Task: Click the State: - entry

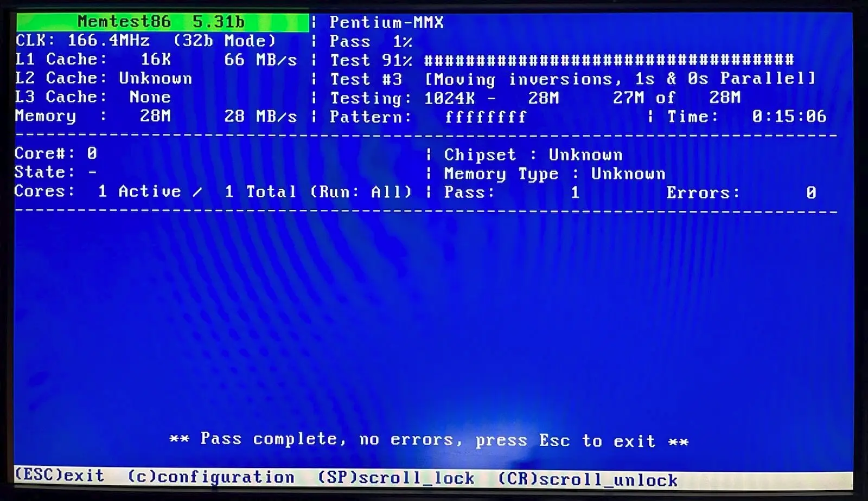Action: [x=56, y=172]
